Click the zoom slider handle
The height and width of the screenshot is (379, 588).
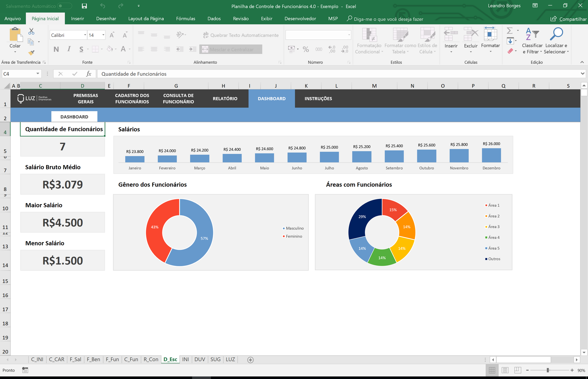tap(548, 370)
